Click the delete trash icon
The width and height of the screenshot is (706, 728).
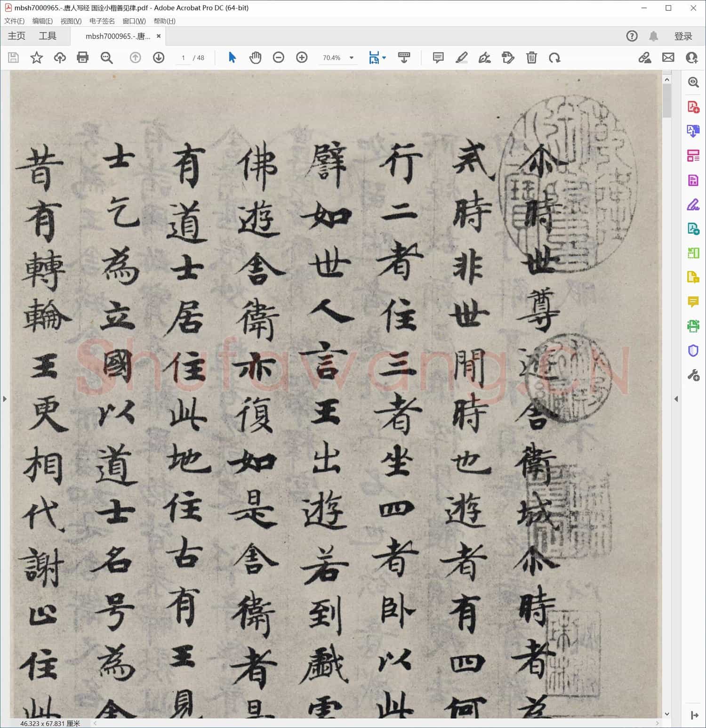click(531, 57)
